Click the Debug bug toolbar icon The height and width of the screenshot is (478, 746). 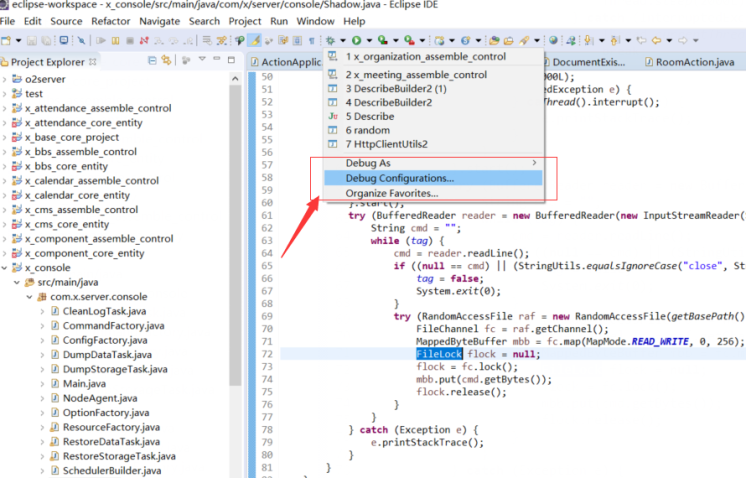tap(330, 41)
